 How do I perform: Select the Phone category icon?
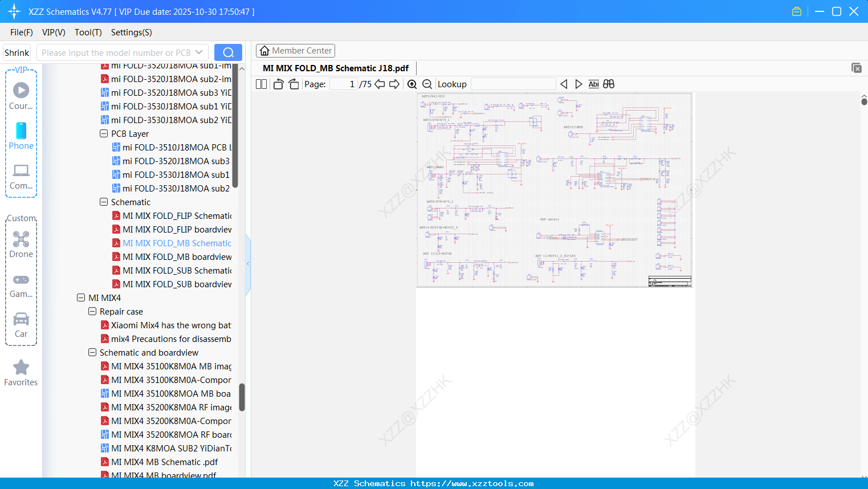(x=21, y=136)
